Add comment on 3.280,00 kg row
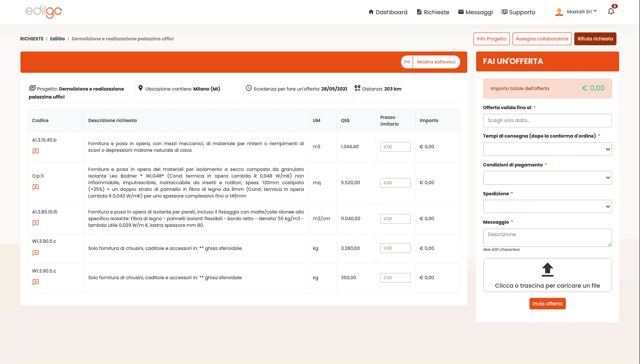Image resolution: width=640 pixels, height=364 pixels. click(x=36, y=253)
